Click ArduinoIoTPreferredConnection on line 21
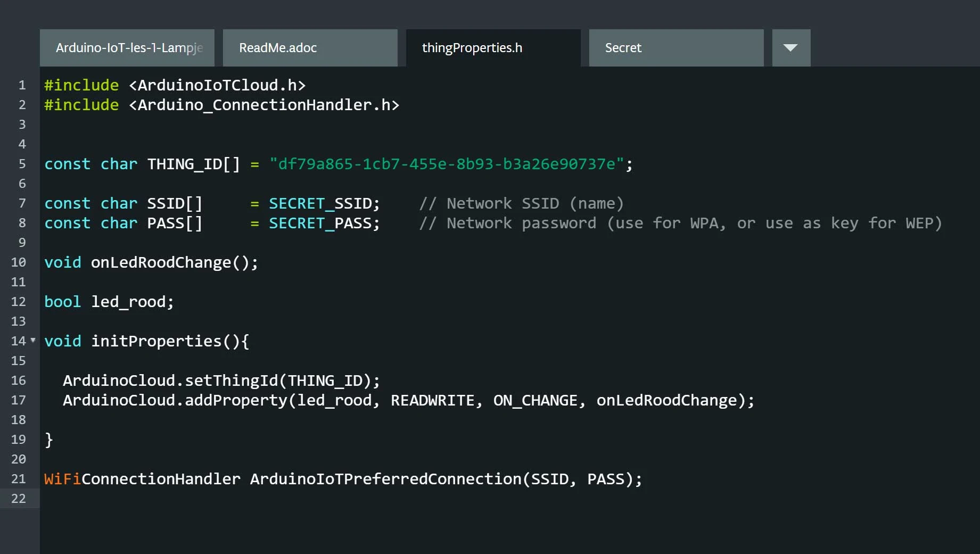 (x=385, y=479)
